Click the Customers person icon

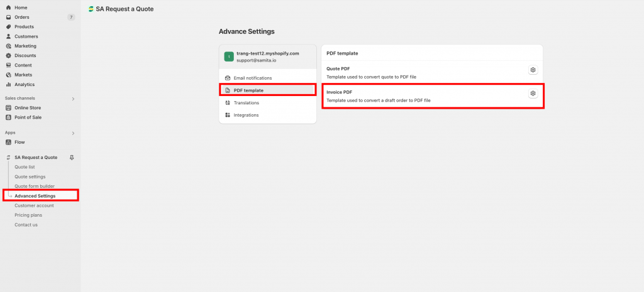pyautogui.click(x=8, y=36)
